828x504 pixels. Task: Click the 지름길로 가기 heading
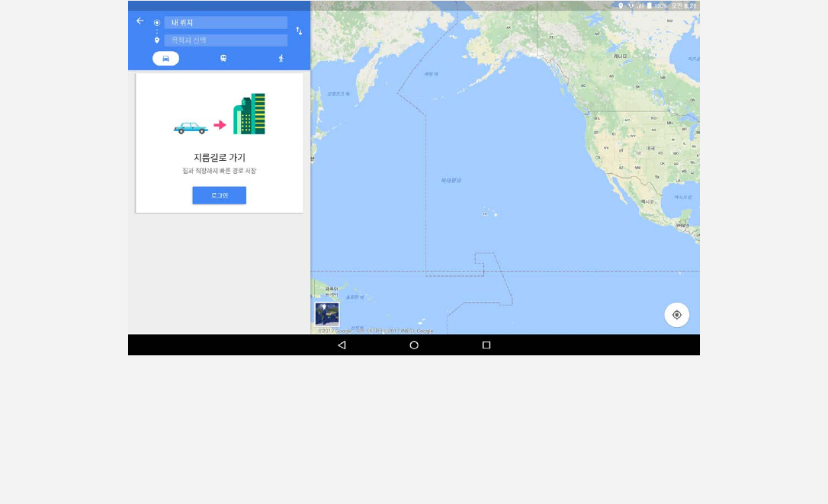219,157
